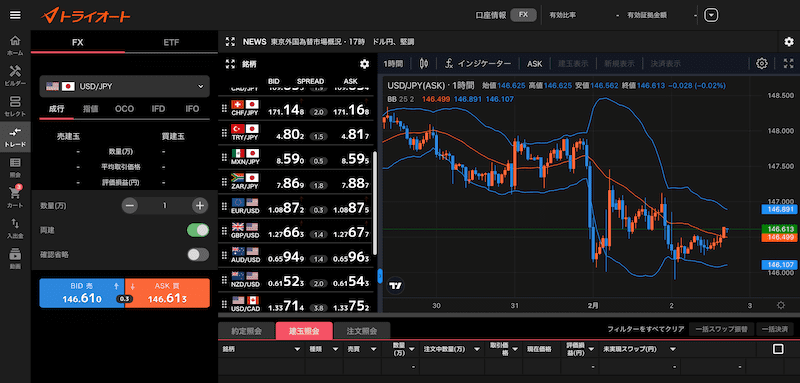Viewport: 800px width, 383px height.
Task: Click the ASK 買 buy button
Action: point(167,293)
